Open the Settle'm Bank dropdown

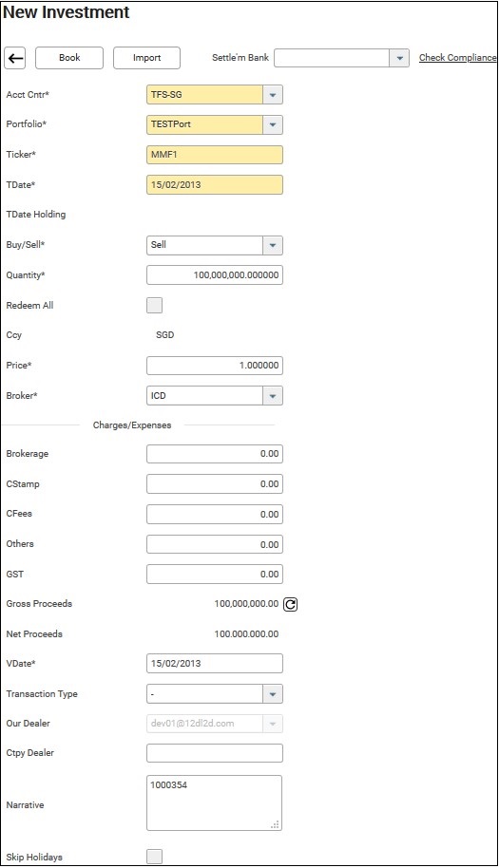pyautogui.click(x=399, y=58)
